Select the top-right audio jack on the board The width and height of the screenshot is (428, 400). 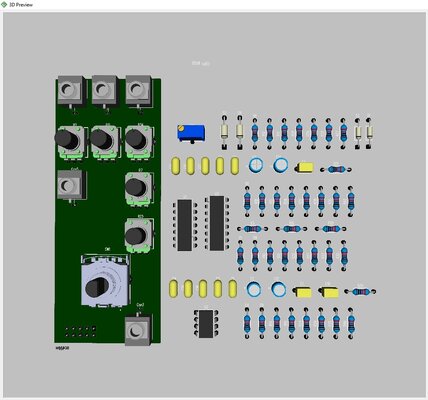pyautogui.click(x=138, y=91)
